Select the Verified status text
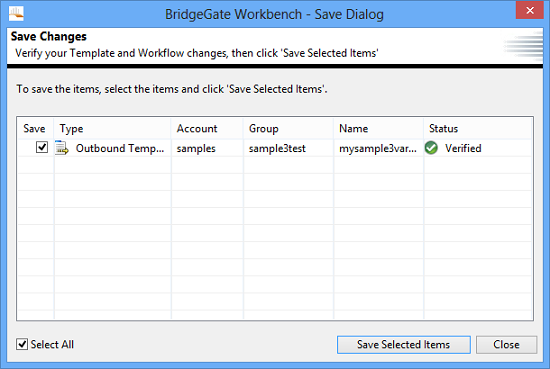The image size is (550, 369). (x=463, y=148)
